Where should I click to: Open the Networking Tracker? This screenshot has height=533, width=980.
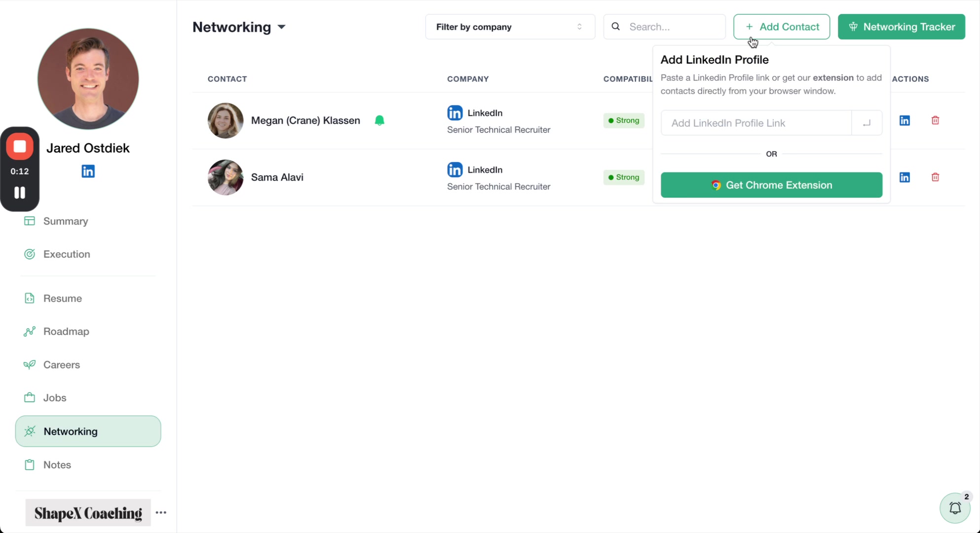point(902,27)
